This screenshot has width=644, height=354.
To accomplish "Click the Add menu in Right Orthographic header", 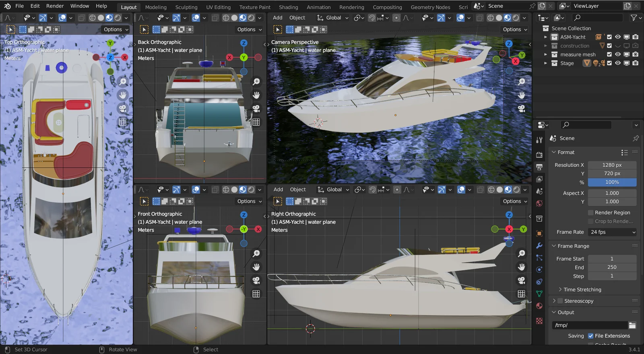I will coord(278,189).
